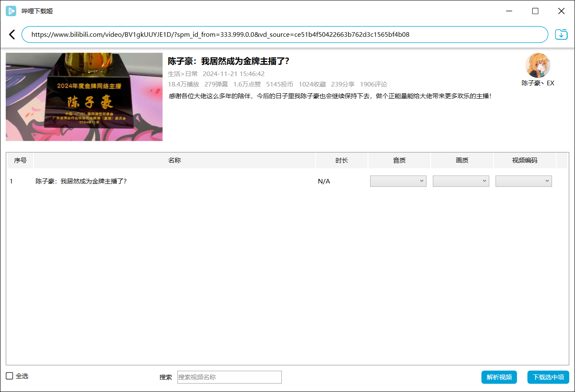Image resolution: width=575 pixels, height=392 pixels.
Task: Click the back arrow navigation icon
Action: (12, 34)
